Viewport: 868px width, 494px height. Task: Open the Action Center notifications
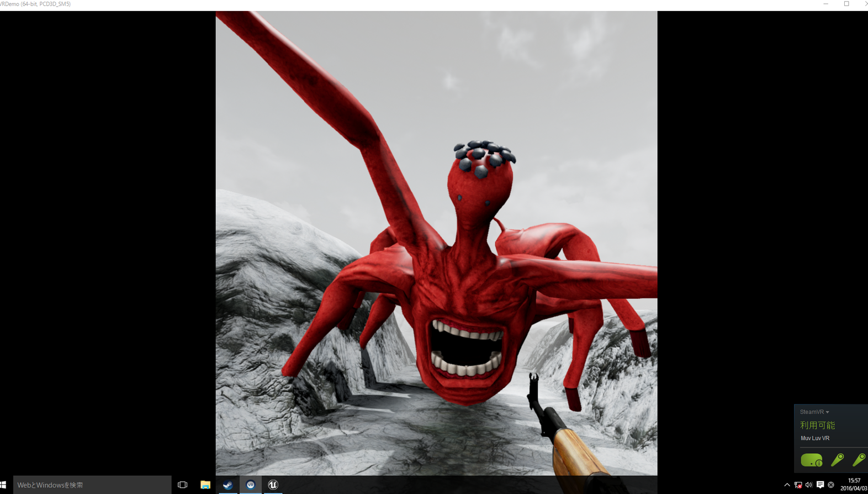point(820,485)
